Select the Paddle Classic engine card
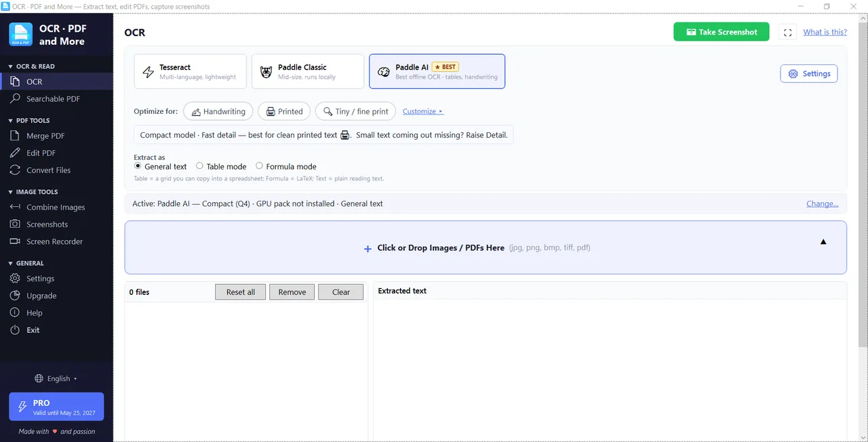 coord(308,71)
